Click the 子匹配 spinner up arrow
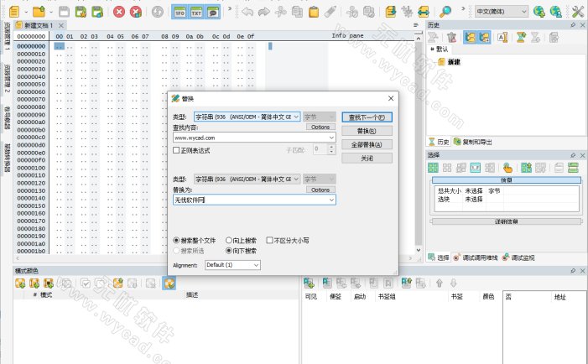The height and width of the screenshot is (364, 588). pos(331,147)
